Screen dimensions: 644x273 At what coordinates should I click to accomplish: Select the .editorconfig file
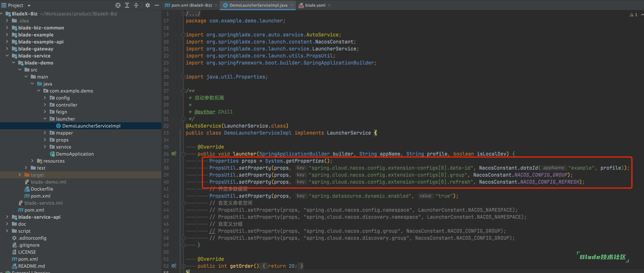[x=32, y=238]
